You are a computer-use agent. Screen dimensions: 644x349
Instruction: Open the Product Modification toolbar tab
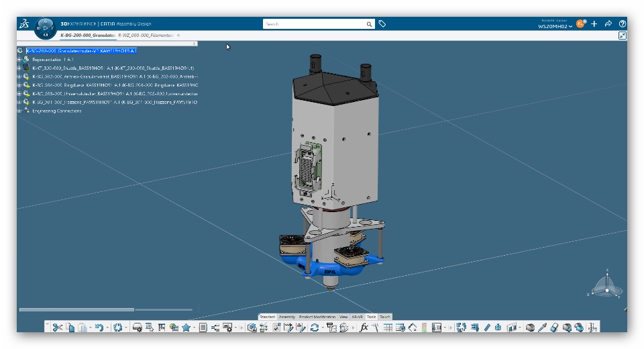(317, 317)
